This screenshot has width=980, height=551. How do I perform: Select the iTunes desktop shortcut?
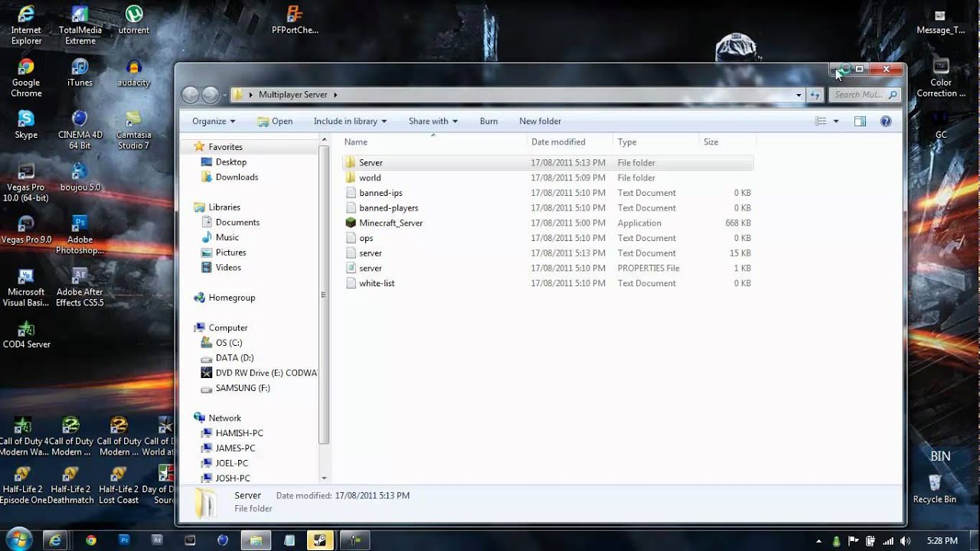point(80,73)
